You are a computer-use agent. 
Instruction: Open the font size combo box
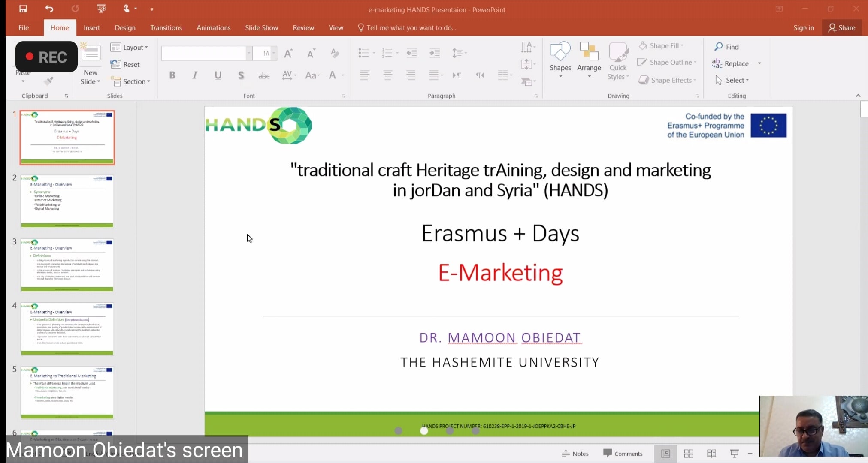click(x=265, y=53)
